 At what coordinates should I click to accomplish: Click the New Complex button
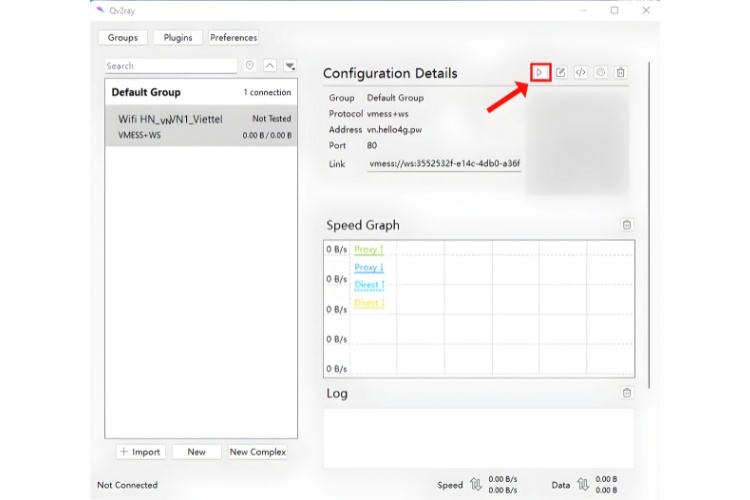click(258, 452)
